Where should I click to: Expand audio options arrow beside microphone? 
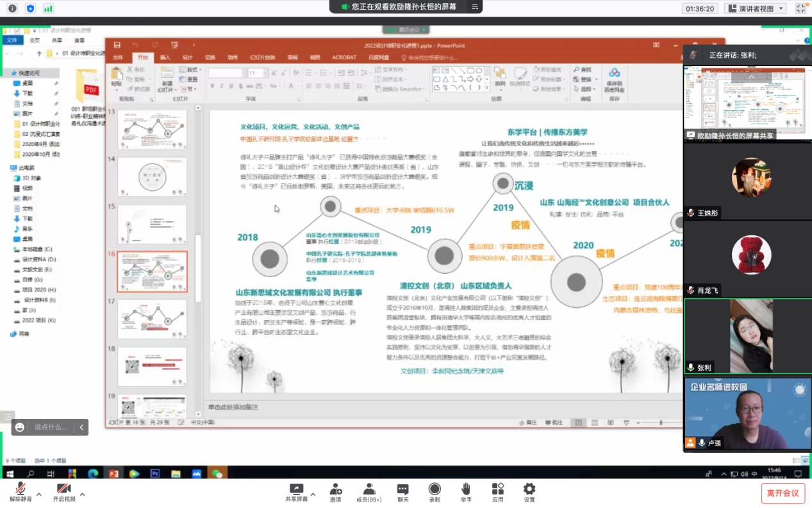pyautogui.click(x=39, y=495)
